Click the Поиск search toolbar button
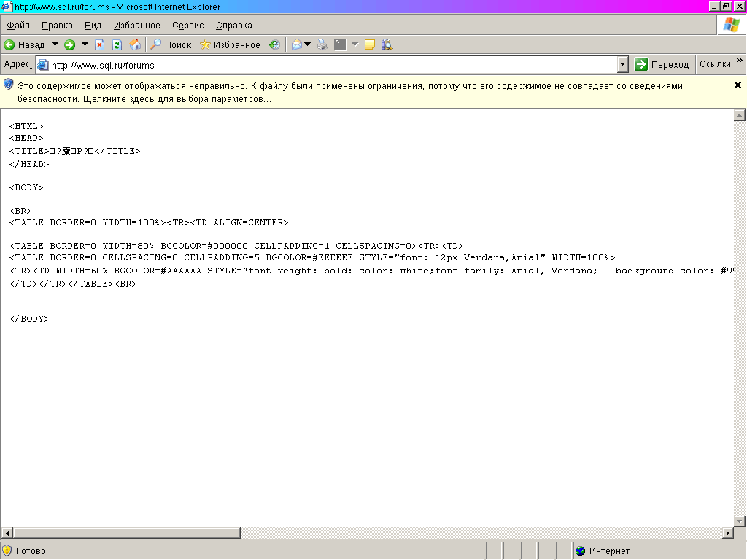 (x=171, y=45)
